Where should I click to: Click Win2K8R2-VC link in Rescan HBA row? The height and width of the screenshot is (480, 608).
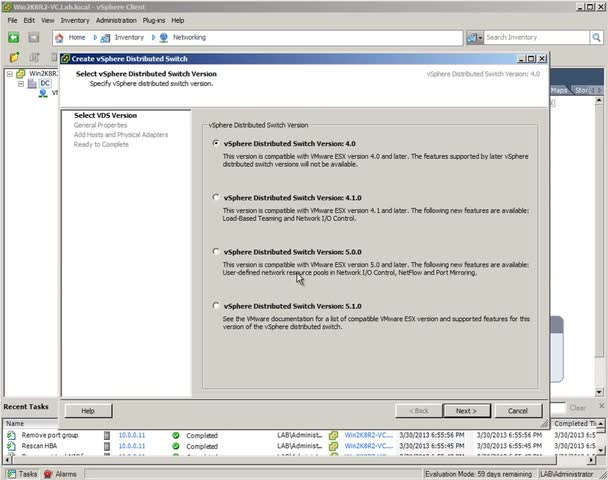click(369, 446)
